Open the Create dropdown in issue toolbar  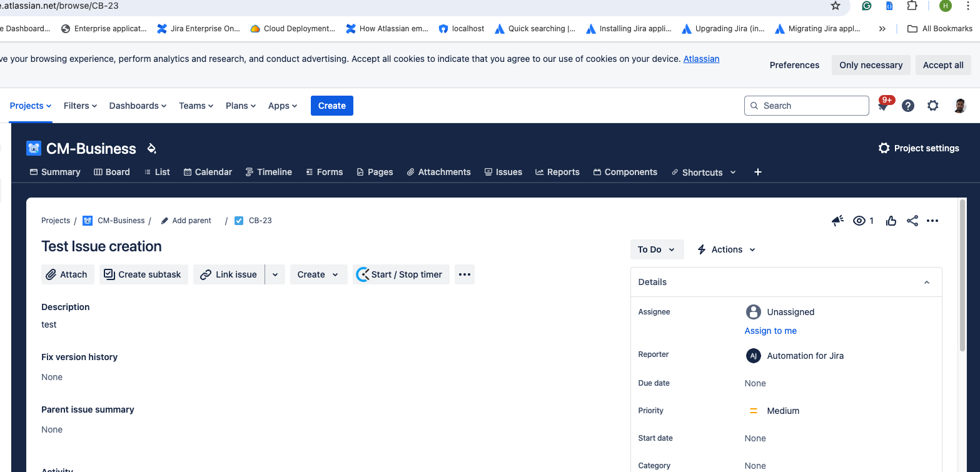click(x=318, y=274)
